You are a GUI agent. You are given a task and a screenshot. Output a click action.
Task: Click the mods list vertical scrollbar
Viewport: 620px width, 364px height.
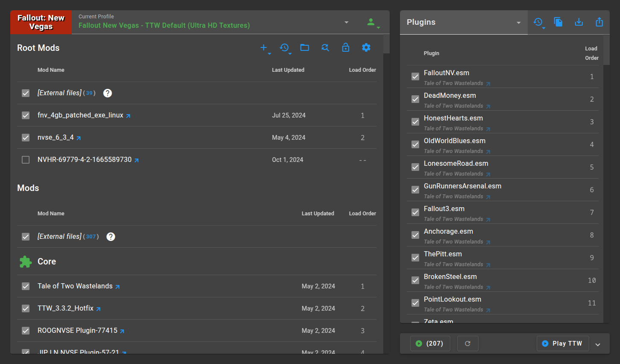point(386,44)
